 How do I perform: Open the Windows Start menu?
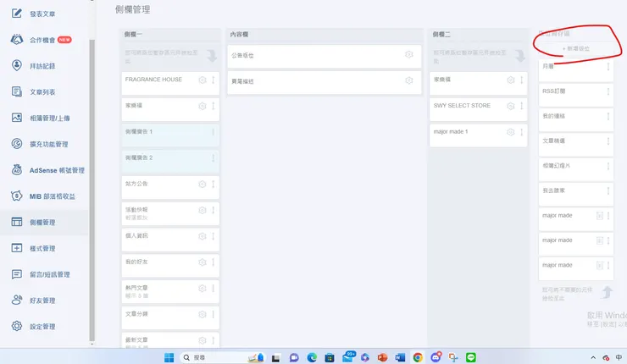169,357
